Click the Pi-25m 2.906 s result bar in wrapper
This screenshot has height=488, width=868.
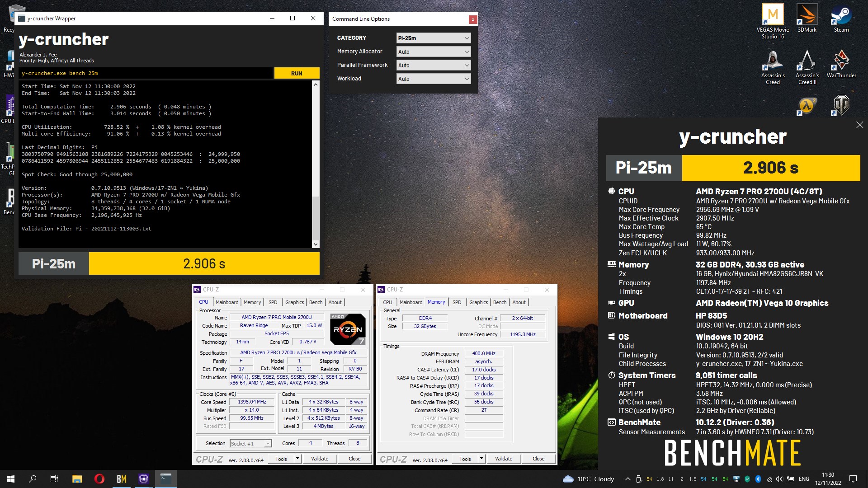[169, 264]
